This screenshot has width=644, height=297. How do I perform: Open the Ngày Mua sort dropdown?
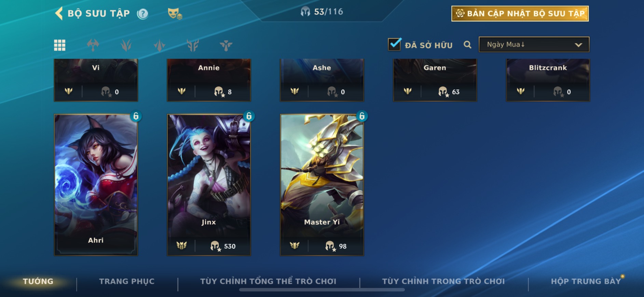click(534, 44)
